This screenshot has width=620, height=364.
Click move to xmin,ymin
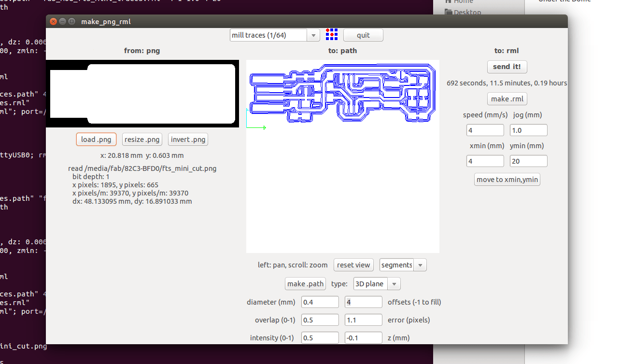coord(507,180)
